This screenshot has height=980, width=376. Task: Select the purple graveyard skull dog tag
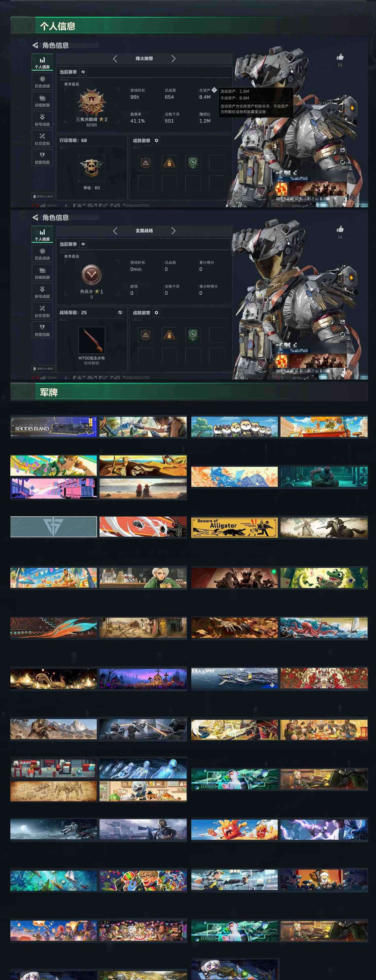[143, 679]
